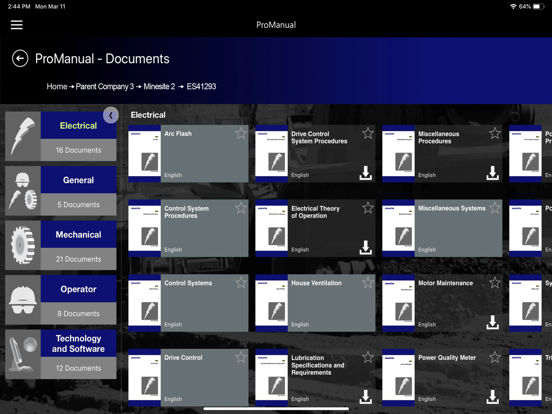Click the 12 Documents count under Technology
The height and width of the screenshot is (414, 552).
(x=79, y=368)
